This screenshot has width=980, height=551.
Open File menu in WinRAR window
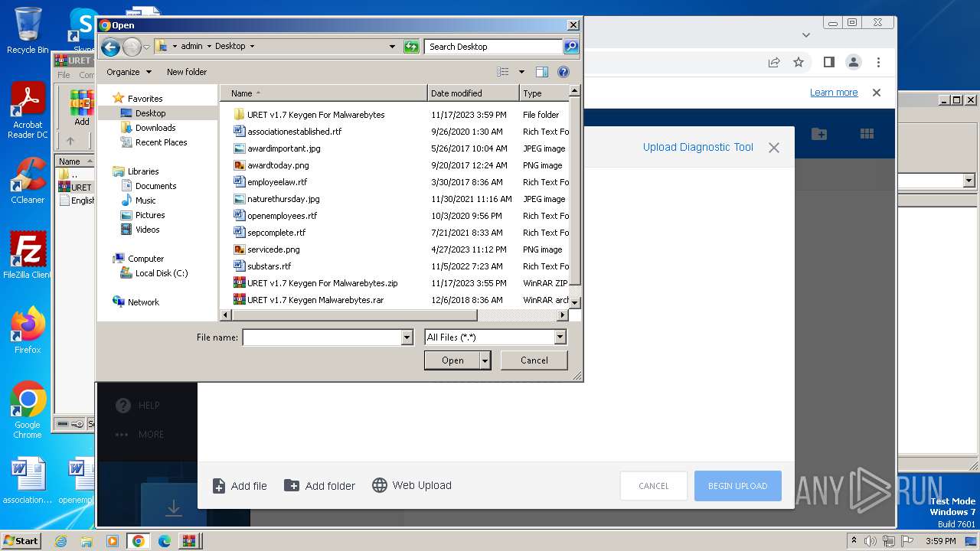[64, 75]
